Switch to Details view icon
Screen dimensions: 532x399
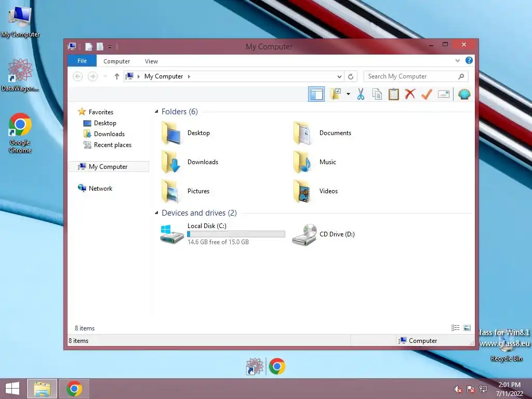(455, 327)
